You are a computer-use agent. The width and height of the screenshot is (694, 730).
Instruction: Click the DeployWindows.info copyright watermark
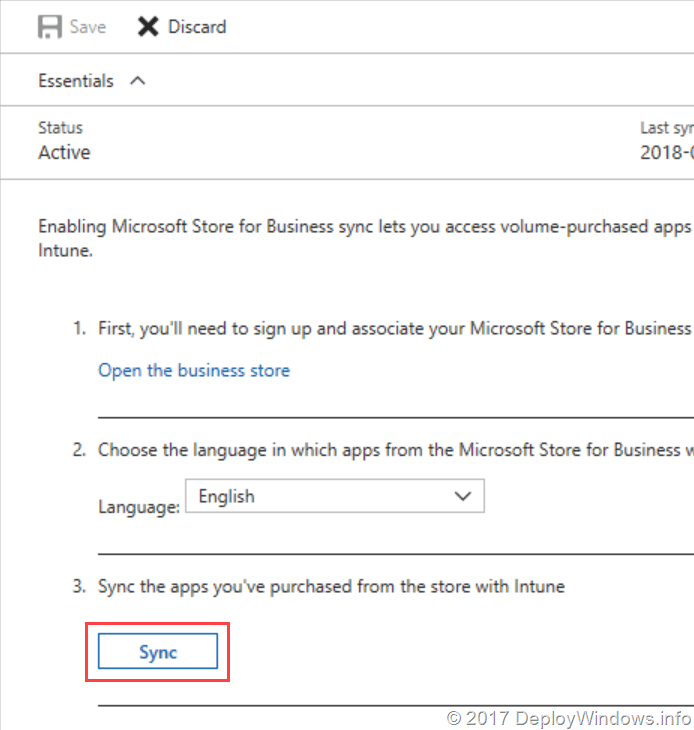pos(568,718)
